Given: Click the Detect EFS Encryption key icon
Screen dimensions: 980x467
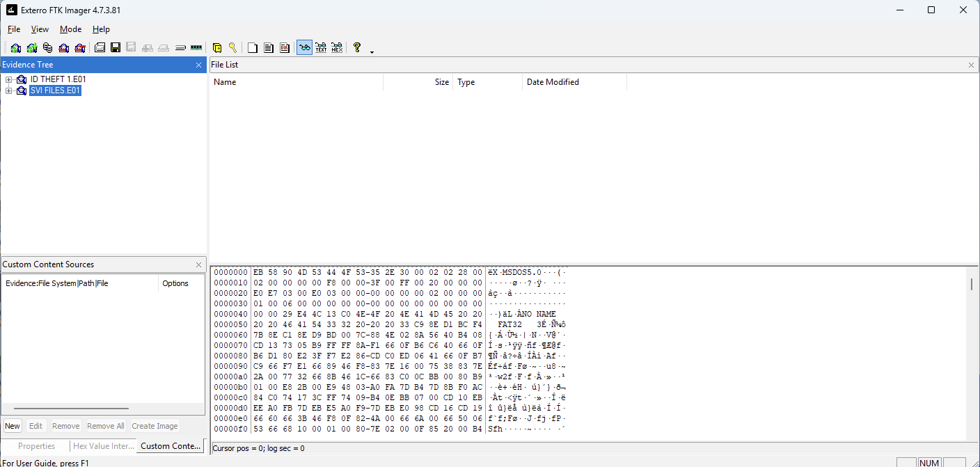Looking at the screenshot, I should coord(232,48).
